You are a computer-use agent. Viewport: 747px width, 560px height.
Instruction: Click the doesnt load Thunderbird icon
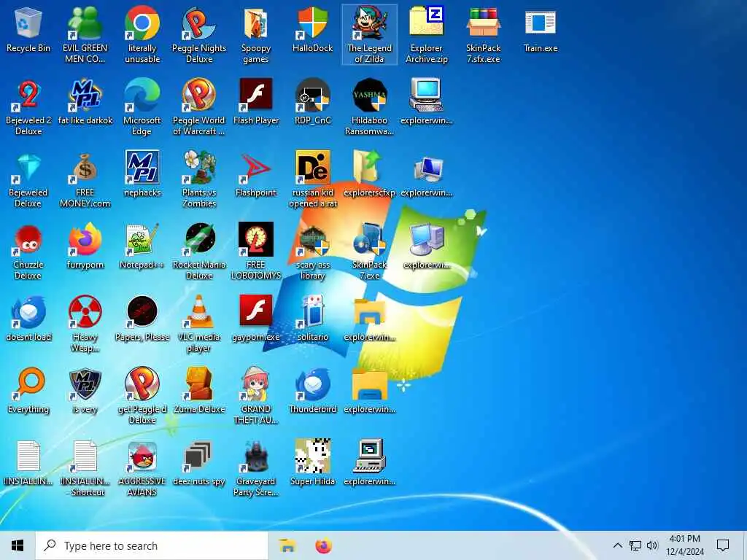[x=28, y=312]
